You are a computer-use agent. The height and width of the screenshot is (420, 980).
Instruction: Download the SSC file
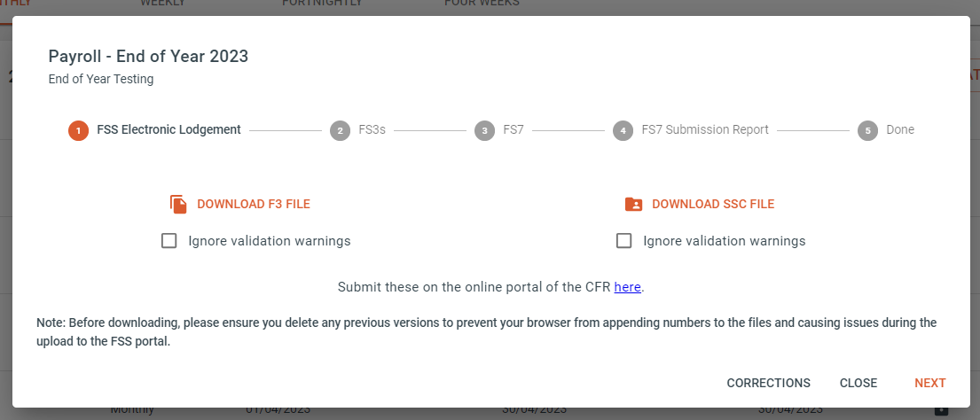tap(713, 204)
